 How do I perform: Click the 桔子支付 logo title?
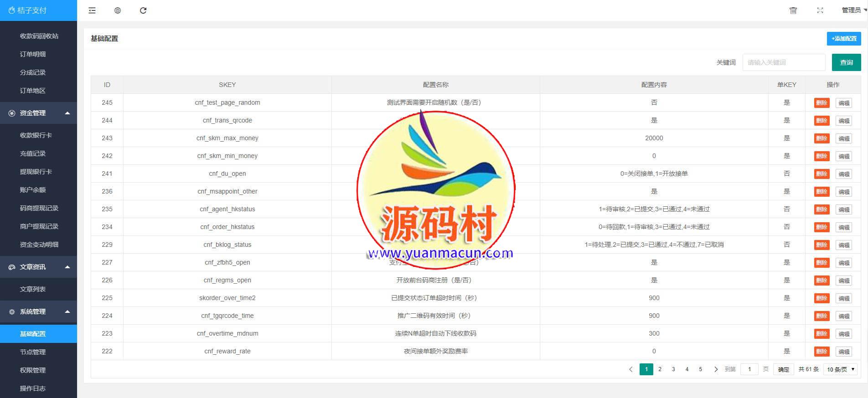pos(28,10)
